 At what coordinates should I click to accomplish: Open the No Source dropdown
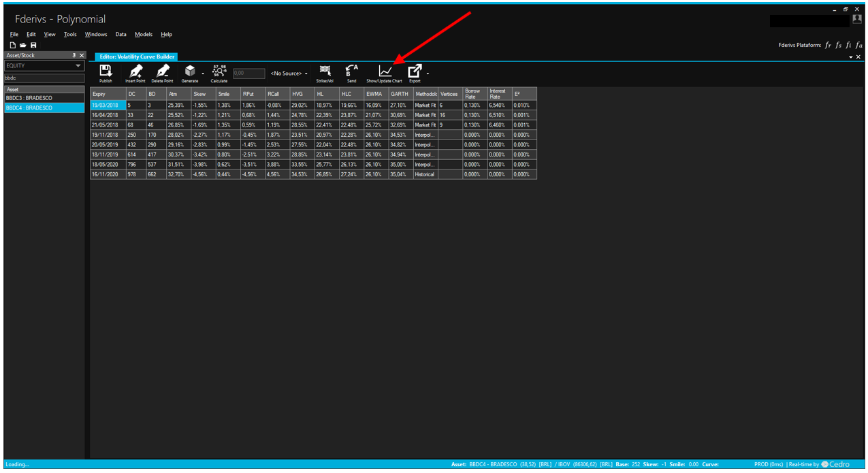(x=289, y=74)
